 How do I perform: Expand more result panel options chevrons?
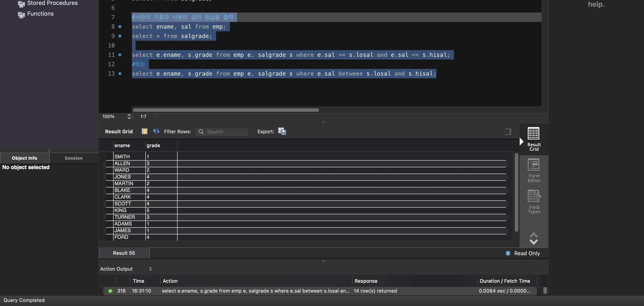tap(534, 238)
